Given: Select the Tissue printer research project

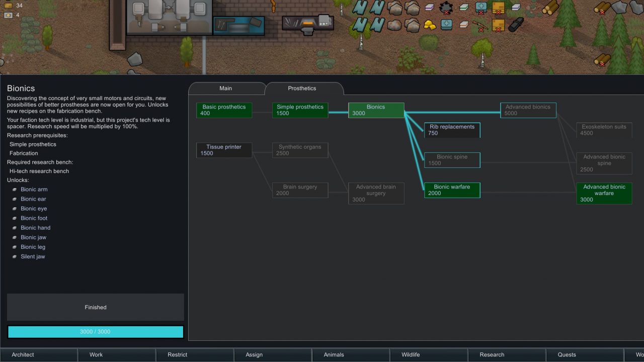Looking at the screenshot, I should (x=224, y=150).
